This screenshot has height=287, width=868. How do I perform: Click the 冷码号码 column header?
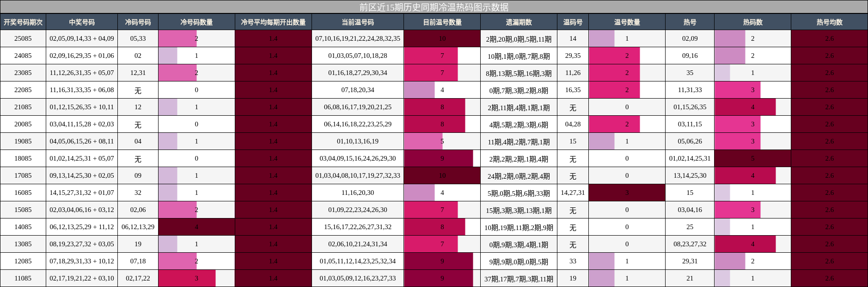(138, 22)
